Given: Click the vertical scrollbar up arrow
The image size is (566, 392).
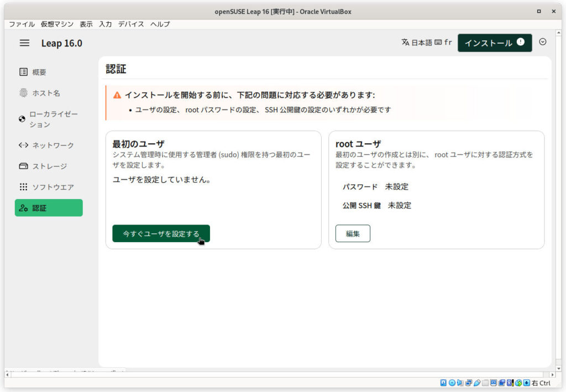Looking at the screenshot, I should [x=559, y=33].
